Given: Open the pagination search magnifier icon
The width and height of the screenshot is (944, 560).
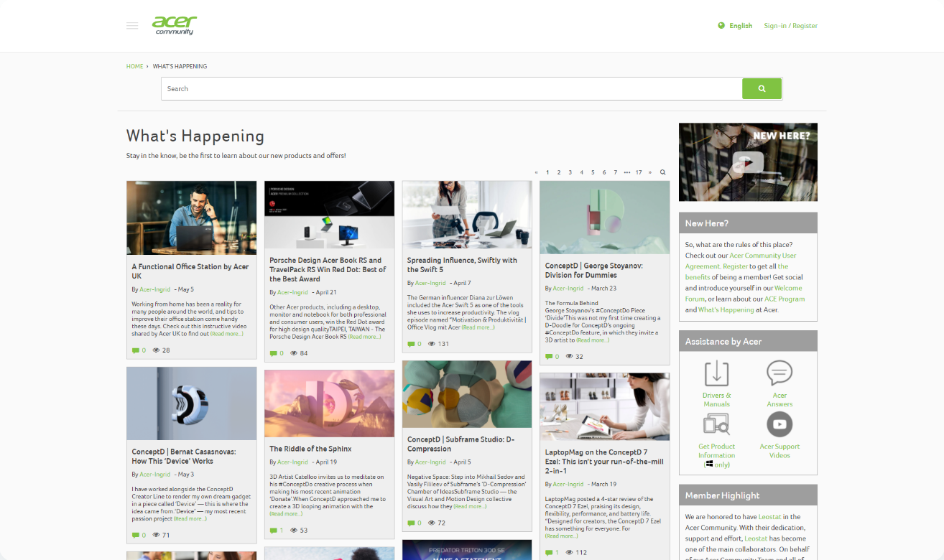Looking at the screenshot, I should [x=663, y=172].
